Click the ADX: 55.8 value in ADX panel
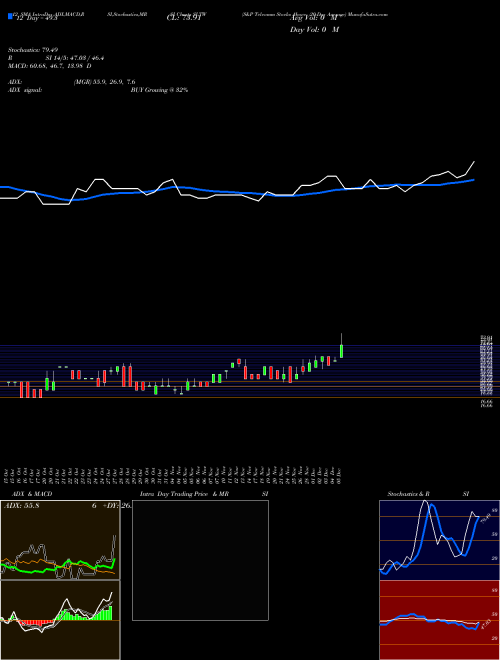 21,506
